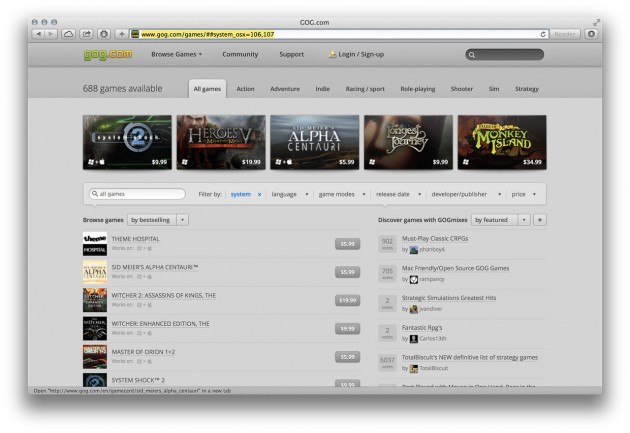Reload the page with the refresh icon

pos(543,34)
